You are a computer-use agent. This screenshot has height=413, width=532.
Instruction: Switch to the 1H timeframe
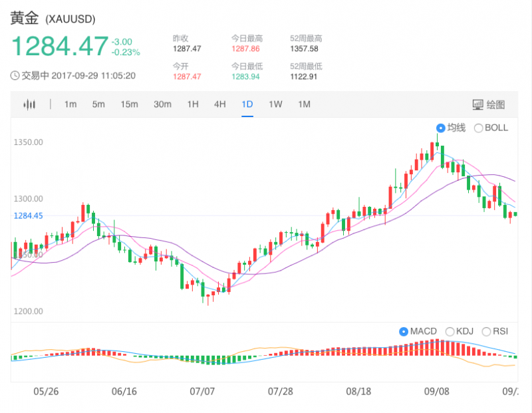pyautogui.click(x=193, y=104)
